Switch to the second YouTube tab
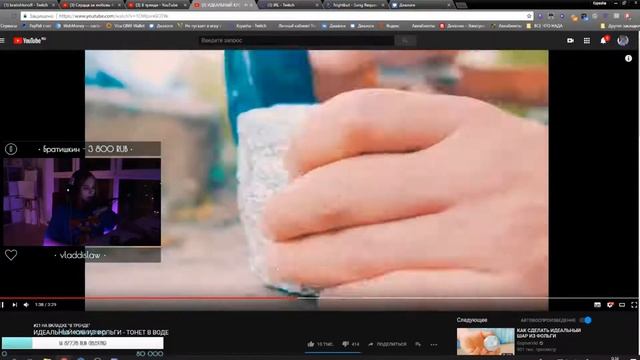Screen dimensions: 640x360 point(92,5)
